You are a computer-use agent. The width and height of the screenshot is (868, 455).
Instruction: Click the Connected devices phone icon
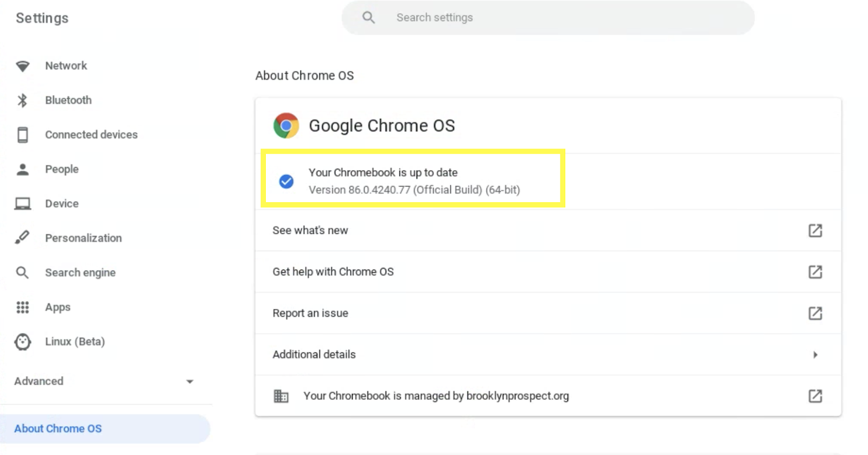point(22,134)
